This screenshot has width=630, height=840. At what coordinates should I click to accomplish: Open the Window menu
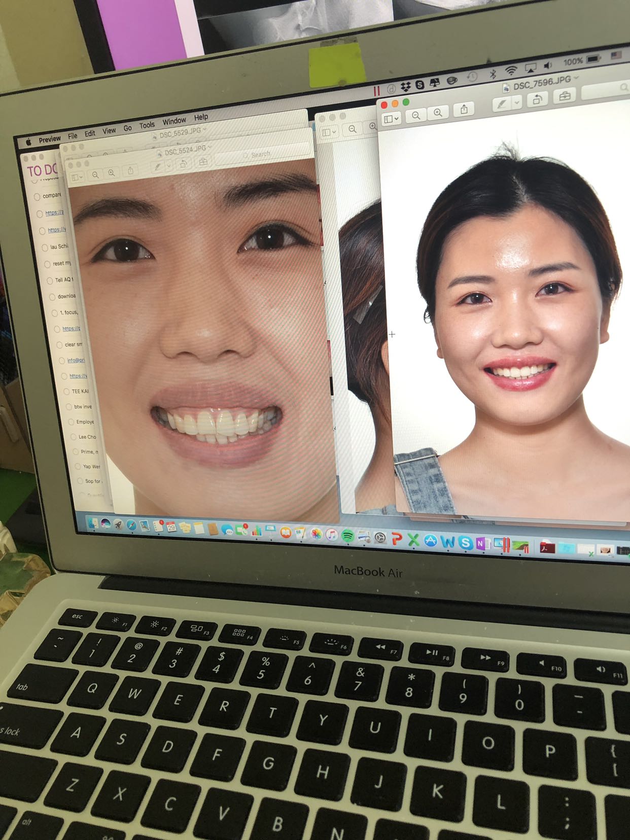[174, 121]
